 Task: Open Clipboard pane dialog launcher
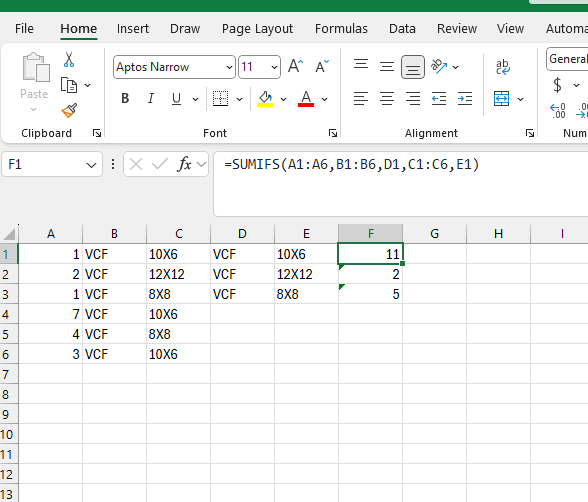[97, 133]
